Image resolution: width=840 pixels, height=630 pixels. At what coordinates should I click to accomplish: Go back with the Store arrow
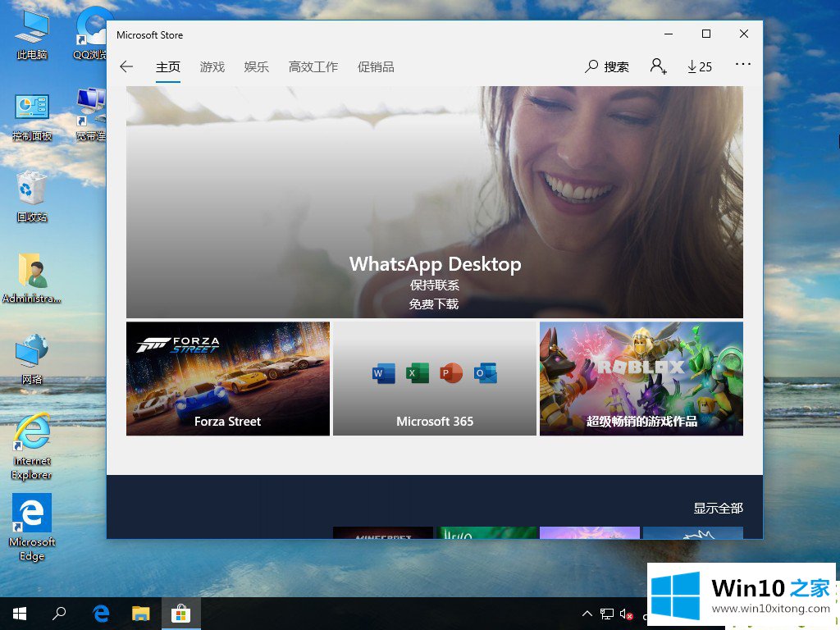point(126,66)
